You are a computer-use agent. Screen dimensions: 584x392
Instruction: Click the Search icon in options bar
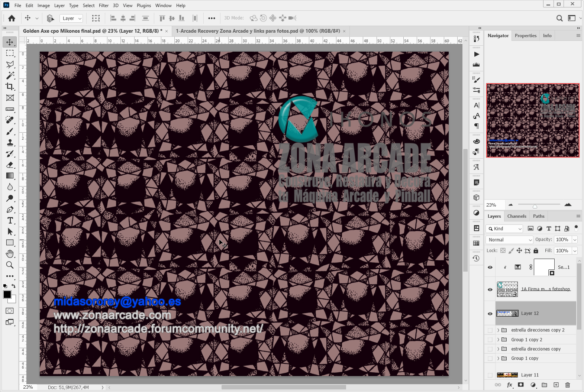pyautogui.click(x=559, y=18)
